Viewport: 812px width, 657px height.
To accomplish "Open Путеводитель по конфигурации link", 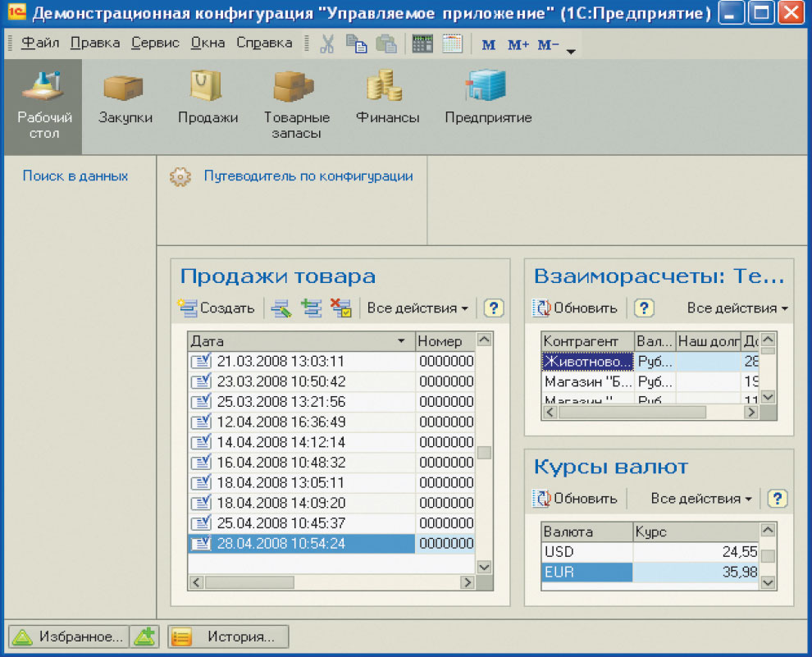I will 308,176.
